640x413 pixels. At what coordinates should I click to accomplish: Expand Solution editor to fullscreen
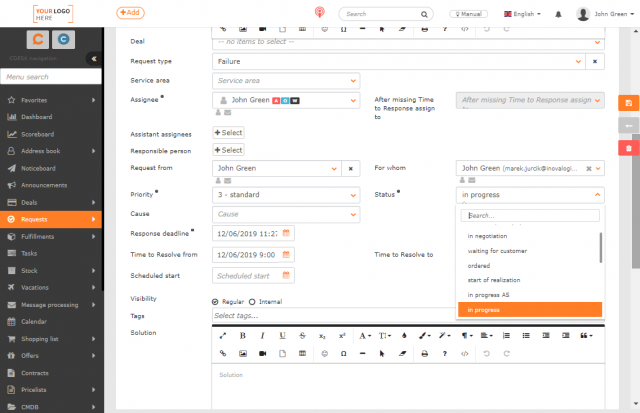point(222,335)
